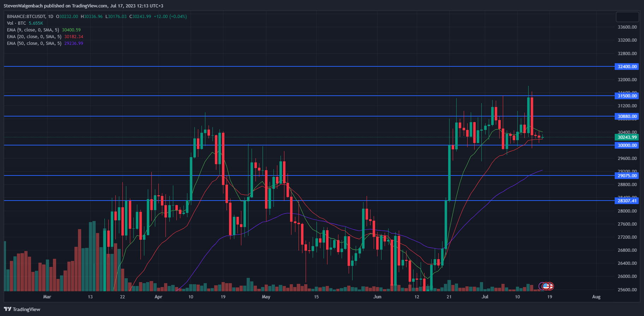Click the 13 date label on time axis
644x316 pixels.
tap(90, 297)
